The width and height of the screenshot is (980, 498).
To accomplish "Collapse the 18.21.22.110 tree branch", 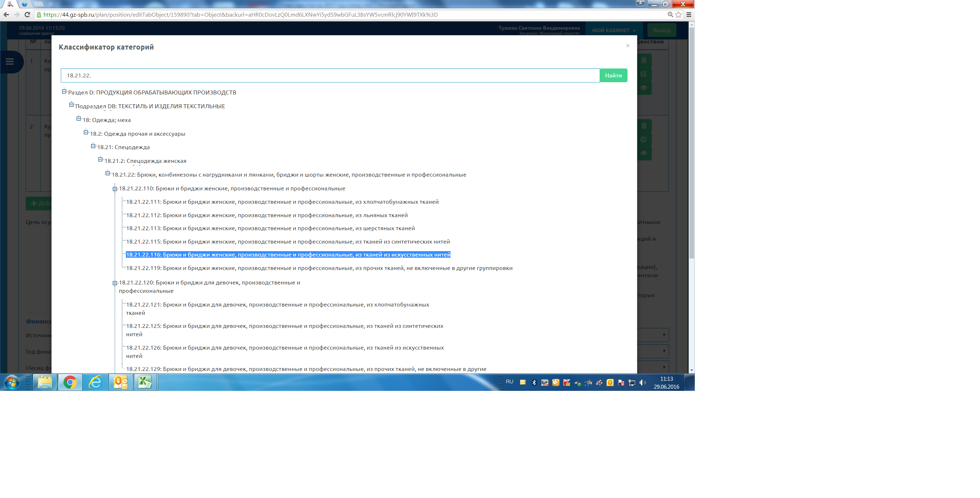I will (x=115, y=189).
